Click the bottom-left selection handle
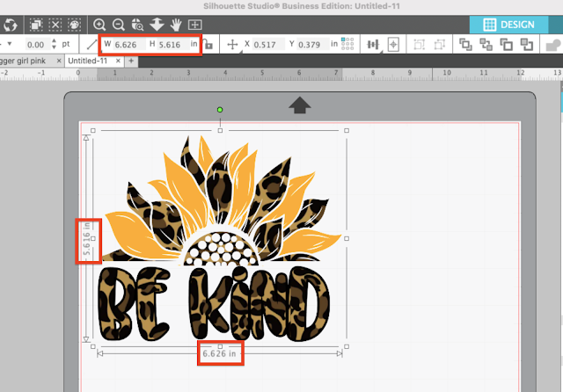 coord(93,346)
